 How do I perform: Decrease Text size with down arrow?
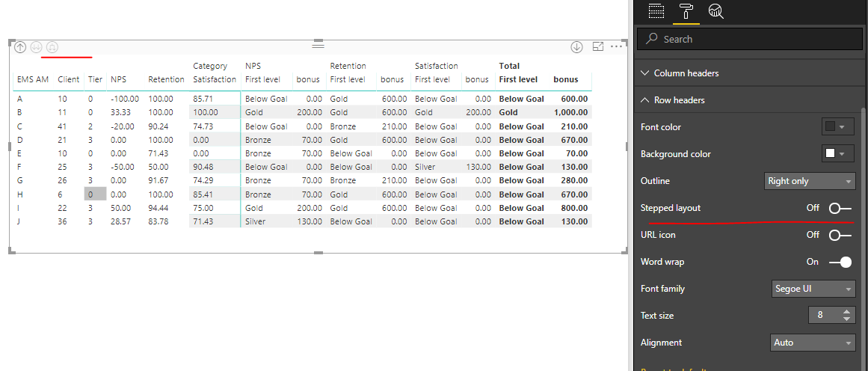click(846, 319)
